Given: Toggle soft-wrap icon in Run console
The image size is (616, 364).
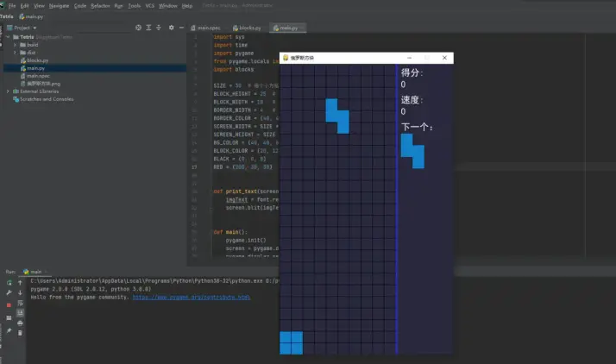Looking at the screenshot, I should tap(20, 303).
